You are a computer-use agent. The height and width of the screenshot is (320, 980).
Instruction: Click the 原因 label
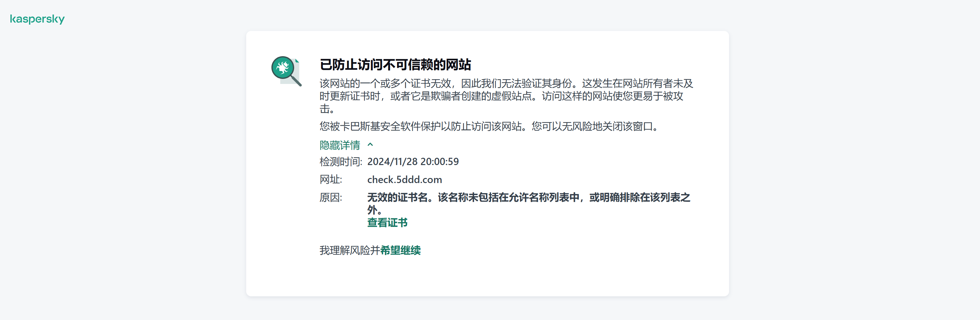click(330, 198)
